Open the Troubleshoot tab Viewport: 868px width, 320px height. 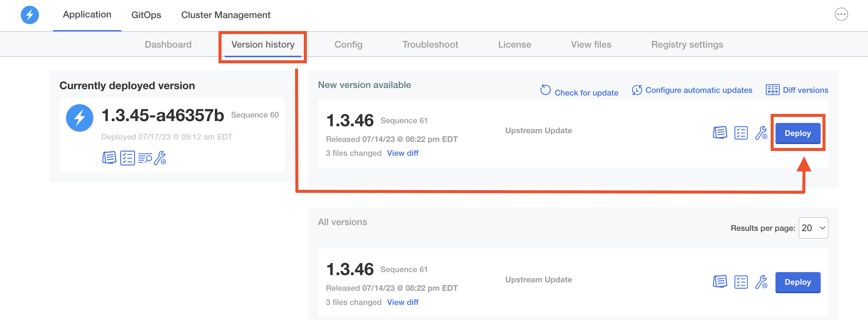tap(430, 45)
